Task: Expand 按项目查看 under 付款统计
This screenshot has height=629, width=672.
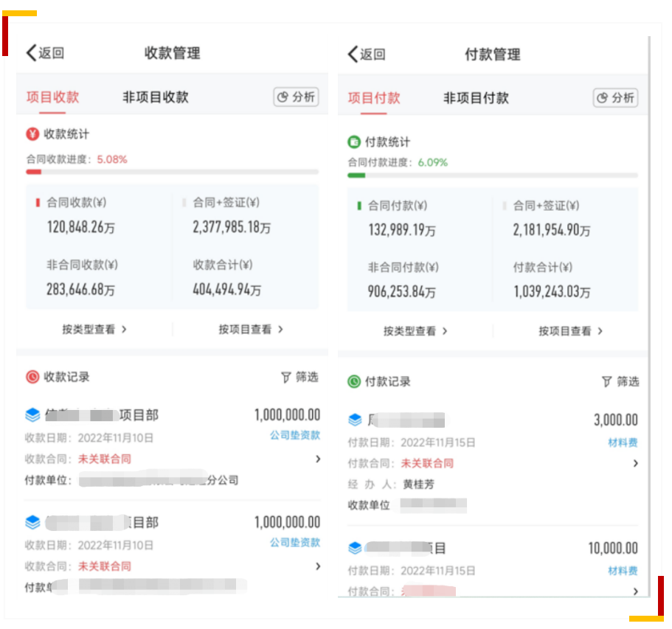Action: pyautogui.click(x=570, y=331)
